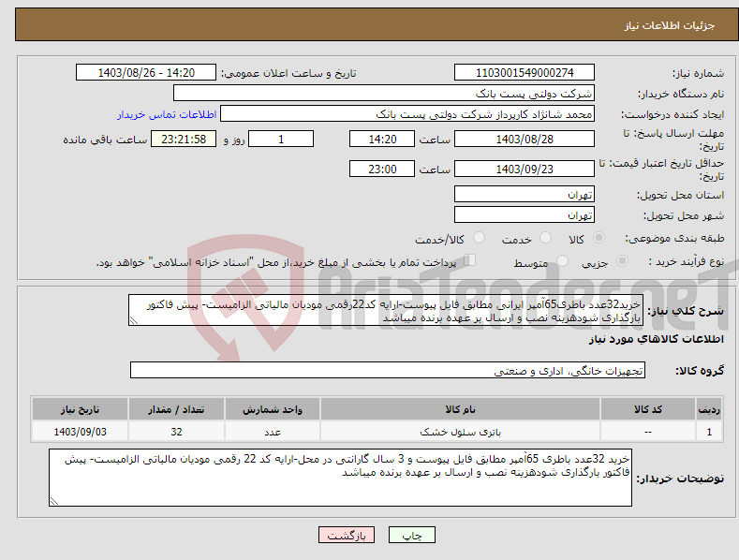This screenshot has height=560, width=739.
Task: Click the توضیحات خریدار textarea
Action: (x=340, y=478)
